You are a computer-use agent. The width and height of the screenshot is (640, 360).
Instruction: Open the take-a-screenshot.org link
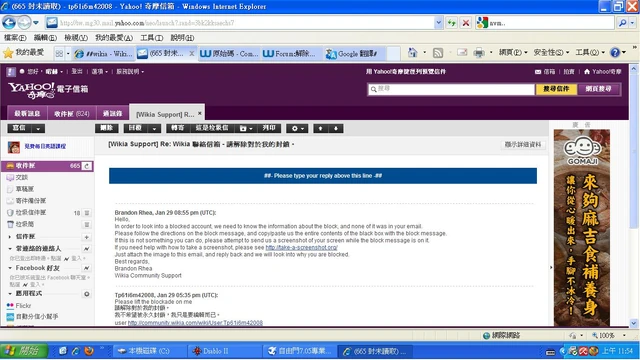301,247
